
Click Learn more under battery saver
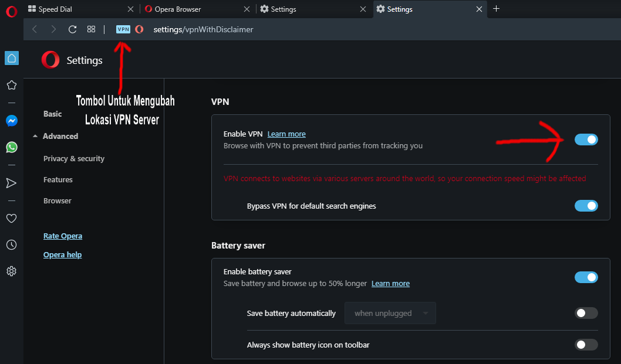[x=390, y=284]
